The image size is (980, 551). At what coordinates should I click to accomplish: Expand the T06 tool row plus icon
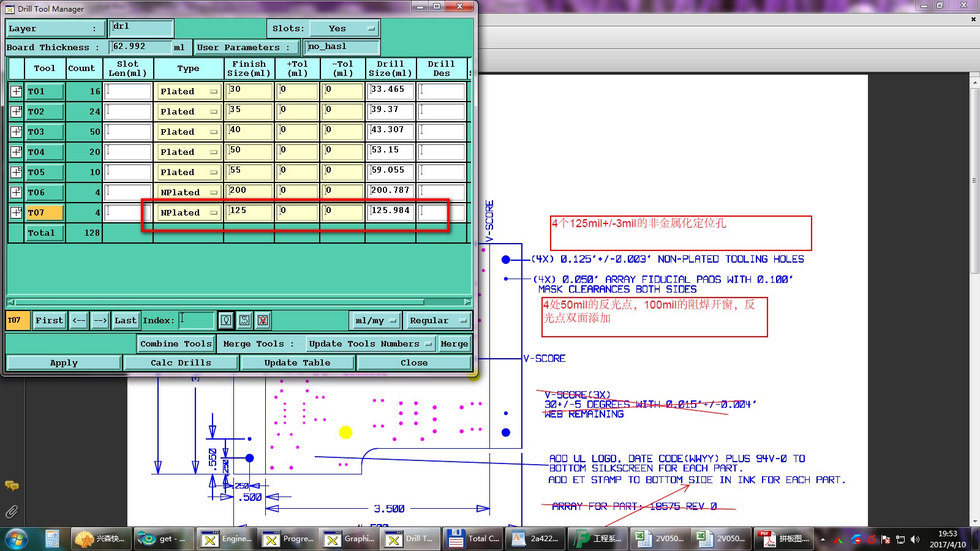tap(16, 192)
